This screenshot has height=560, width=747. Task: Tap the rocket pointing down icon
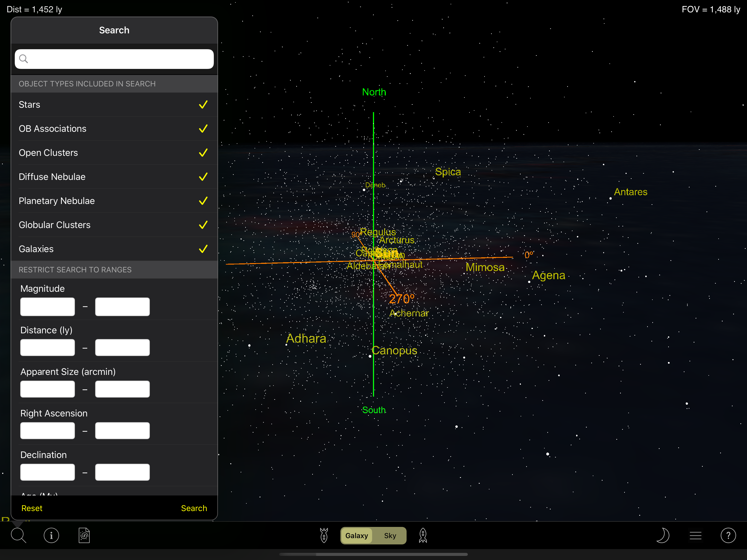click(x=324, y=535)
